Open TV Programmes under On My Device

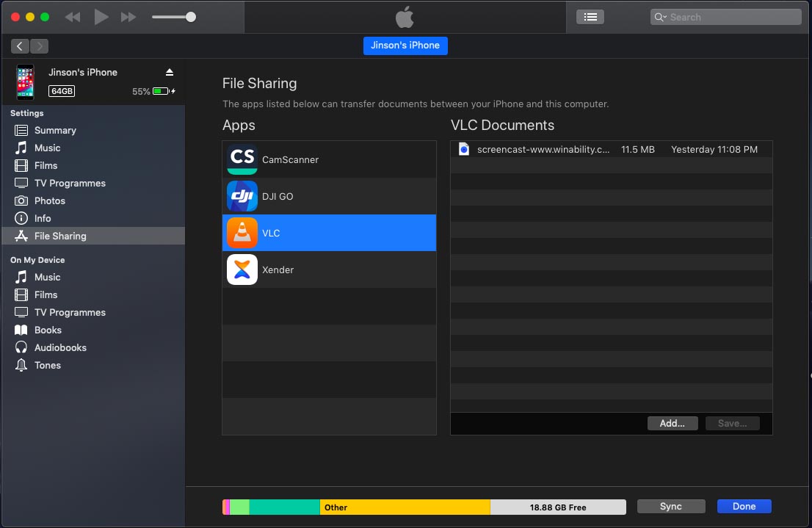(x=93, y=312)
